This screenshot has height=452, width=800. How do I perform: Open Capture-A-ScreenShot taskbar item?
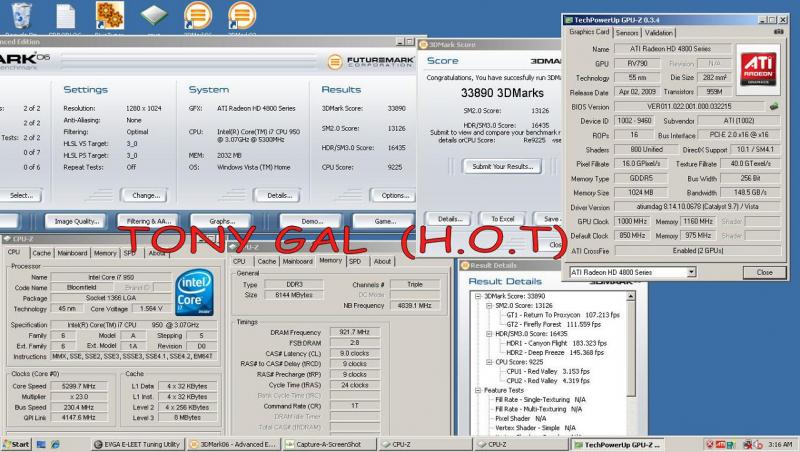click(330, 444)
